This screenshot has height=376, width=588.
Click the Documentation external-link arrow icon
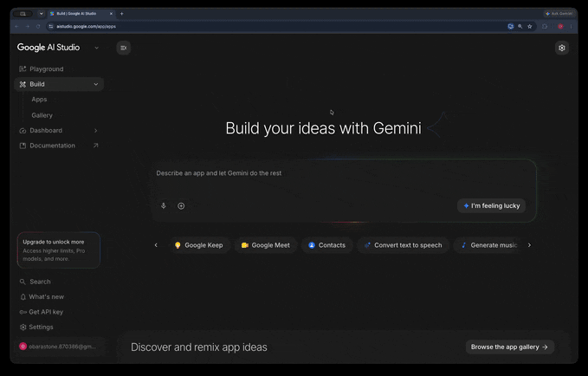click(95, 146)
